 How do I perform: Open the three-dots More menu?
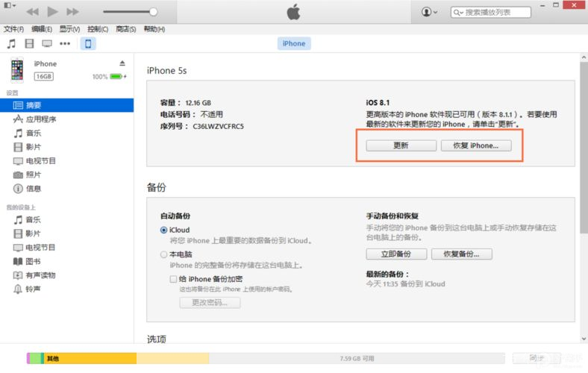[x=65, y=44]
